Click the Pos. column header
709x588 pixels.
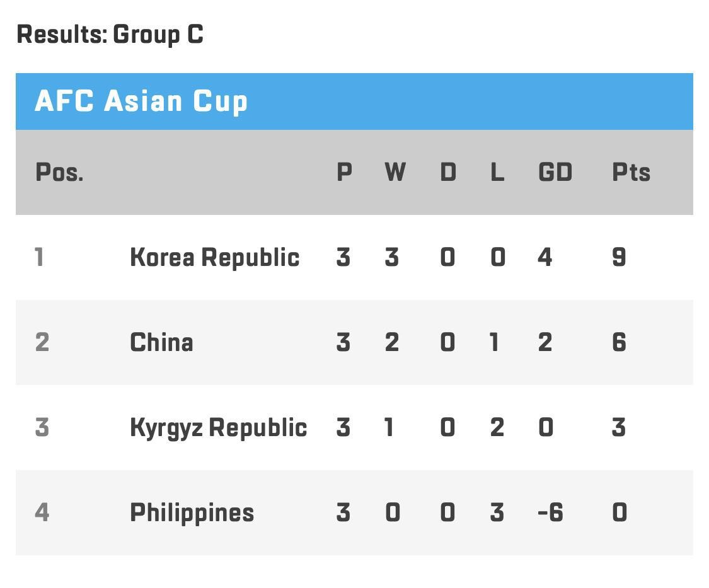coord(59,172)
